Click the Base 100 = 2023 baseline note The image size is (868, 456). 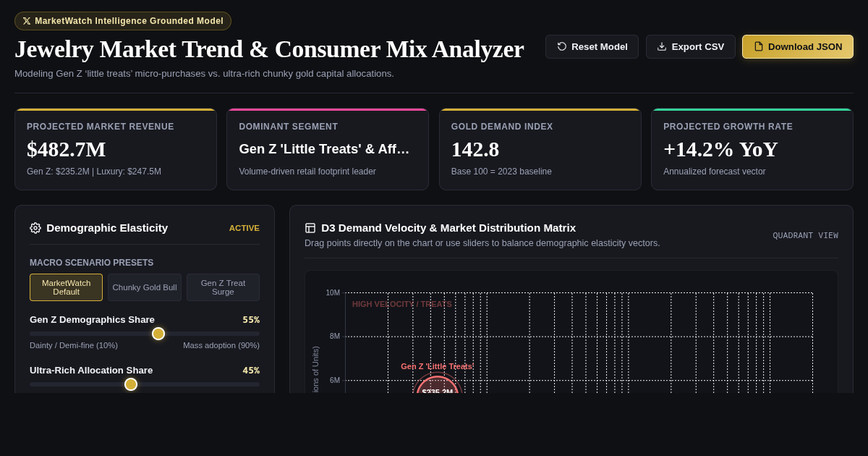[x=501, y=172]
